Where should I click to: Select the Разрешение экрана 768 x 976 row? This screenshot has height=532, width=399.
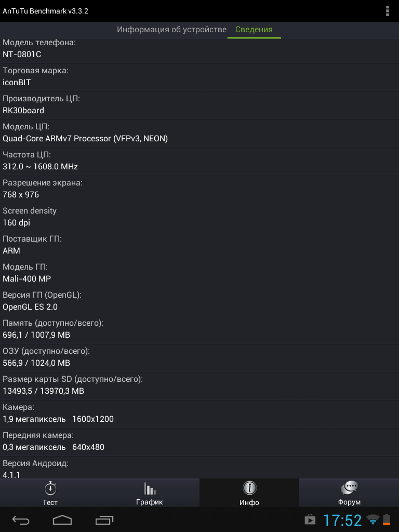(199, 189)
